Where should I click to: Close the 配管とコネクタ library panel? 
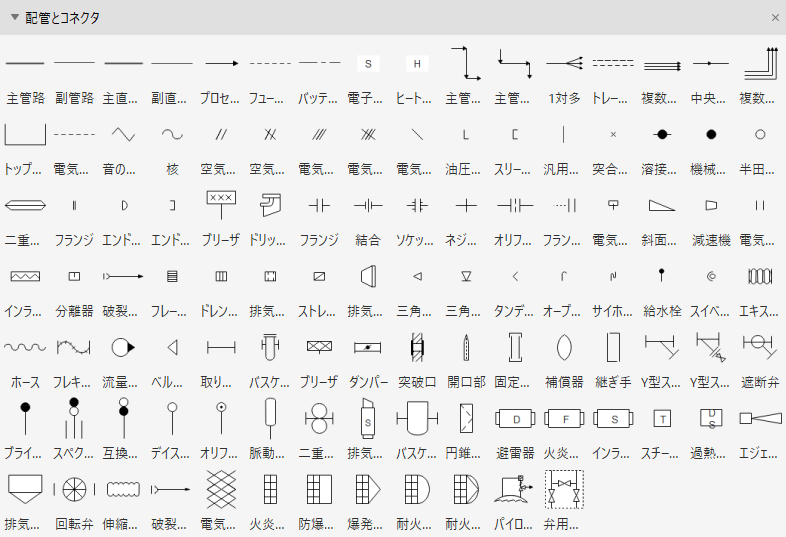775,18
